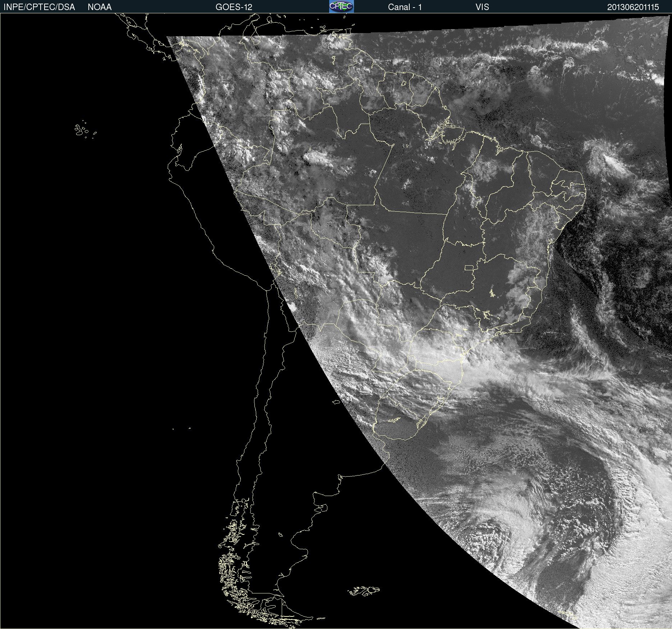Click the INPE/CPTEC/DSA header text
The height and width of the screenshot is (629, 672).
point(39,7)
